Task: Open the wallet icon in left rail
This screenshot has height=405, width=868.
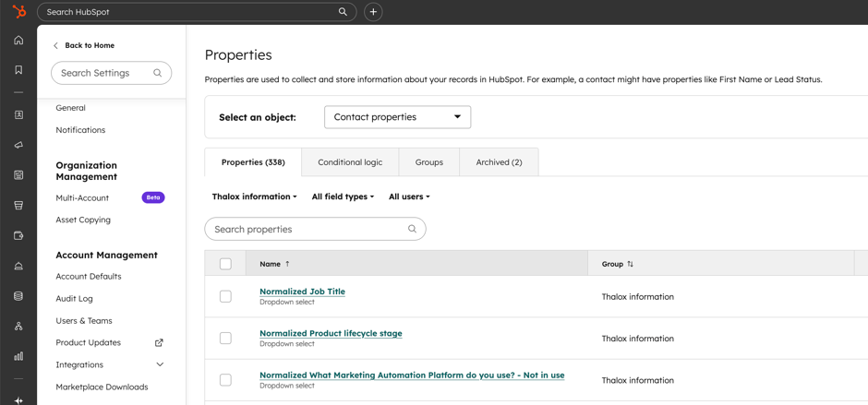Action: tap(18, 235)
